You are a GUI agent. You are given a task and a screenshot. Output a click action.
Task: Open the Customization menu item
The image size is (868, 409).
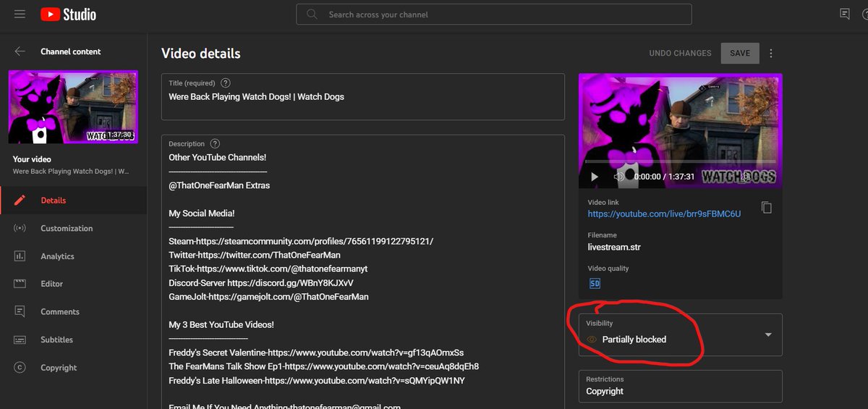click(72, 228)
